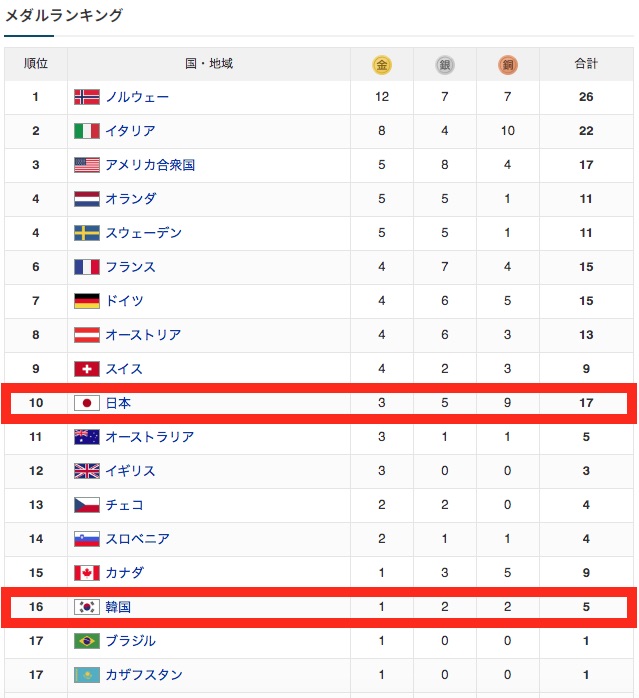Viewport: 639px width, 698px height.
Task: Open the オーストラリア country link
Action: 150,437
